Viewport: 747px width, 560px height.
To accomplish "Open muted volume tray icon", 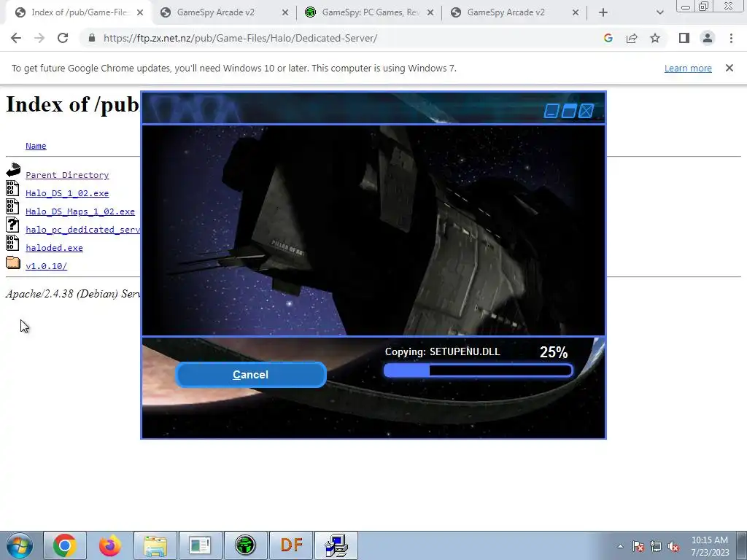I will 673,546.
